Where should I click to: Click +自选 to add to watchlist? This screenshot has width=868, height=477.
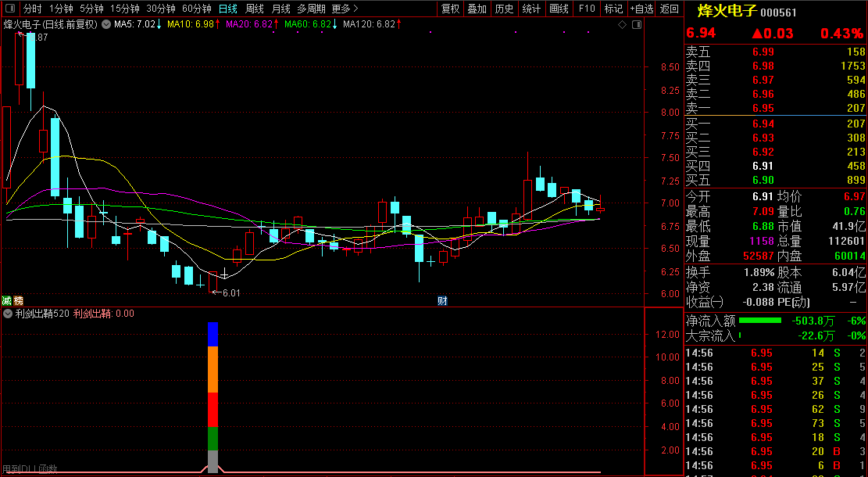click(x=641, y=9)
